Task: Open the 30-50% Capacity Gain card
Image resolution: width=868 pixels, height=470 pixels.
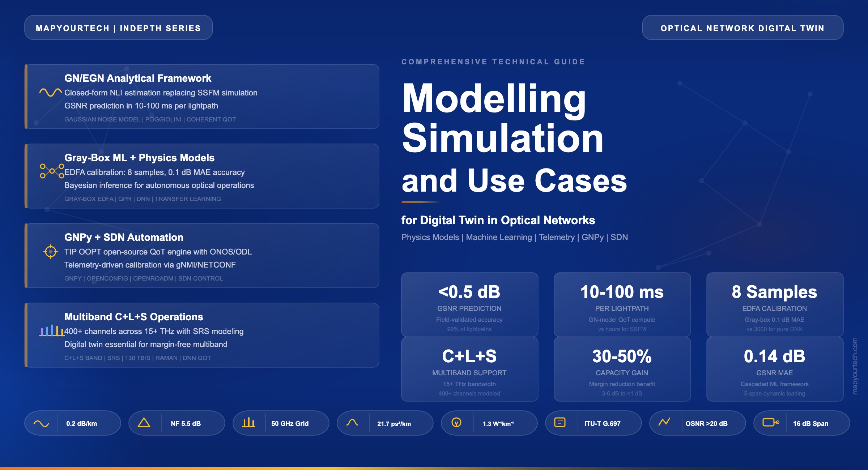Action: pos(622,369)
